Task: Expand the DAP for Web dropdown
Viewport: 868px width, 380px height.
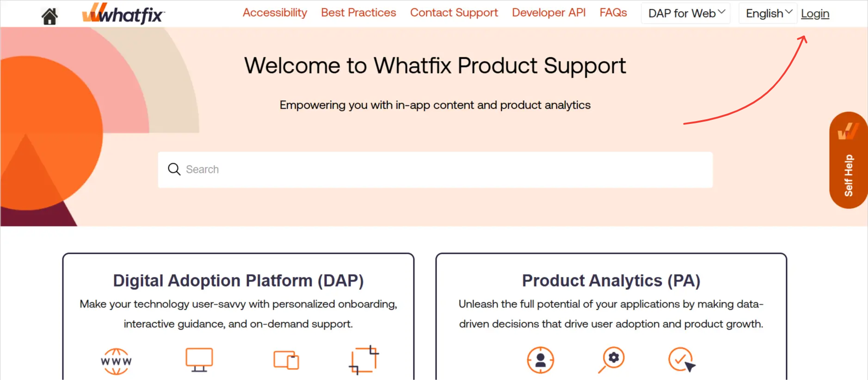Action: tap(686, 13)
